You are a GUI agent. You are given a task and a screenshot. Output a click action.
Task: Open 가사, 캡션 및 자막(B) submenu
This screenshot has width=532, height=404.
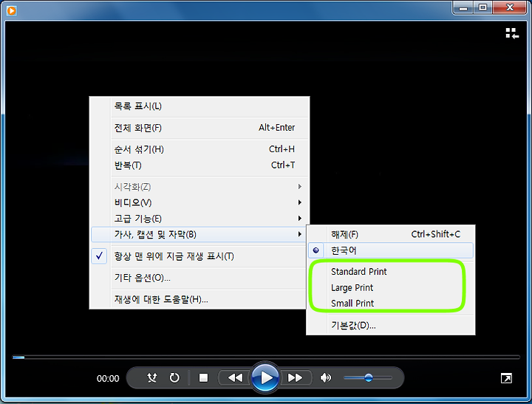(199, 234)
